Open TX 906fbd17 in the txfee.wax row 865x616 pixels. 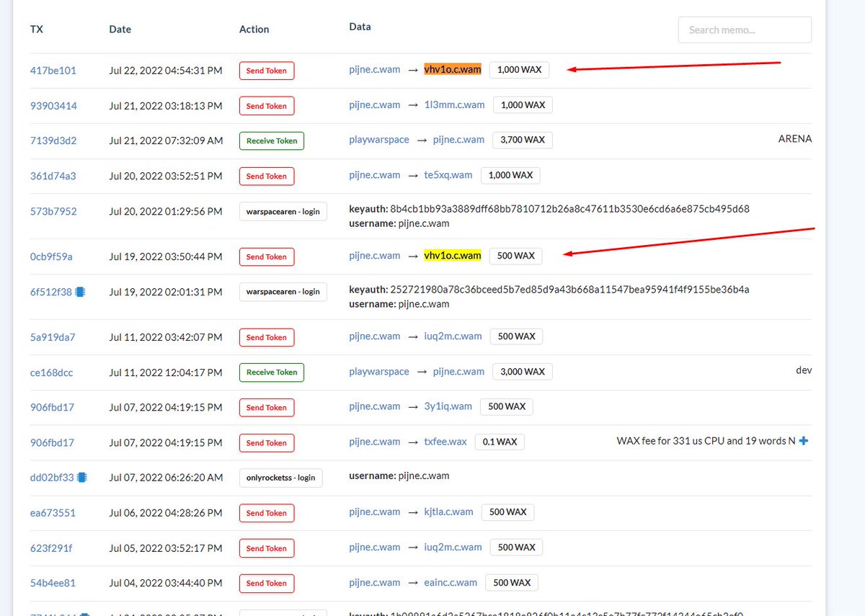52,442
